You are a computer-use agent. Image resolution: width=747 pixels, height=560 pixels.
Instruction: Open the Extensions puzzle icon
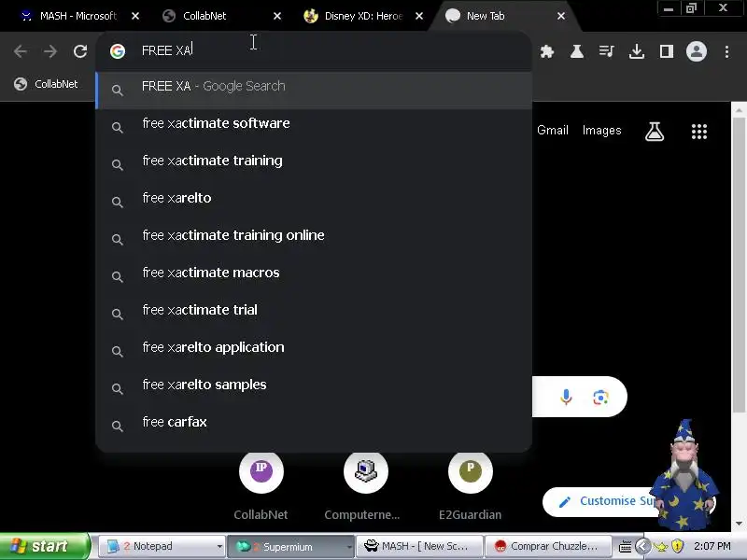tap(547, 51)
